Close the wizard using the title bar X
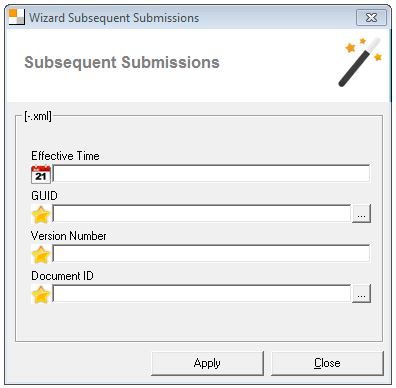The image size is (396, 388). point(371,17)
